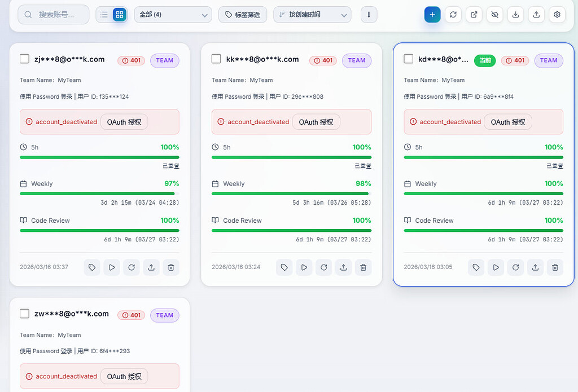
Task: Click reset time 5d 3h 16m (03/26 05:28)
Action: tap(332, 202)
